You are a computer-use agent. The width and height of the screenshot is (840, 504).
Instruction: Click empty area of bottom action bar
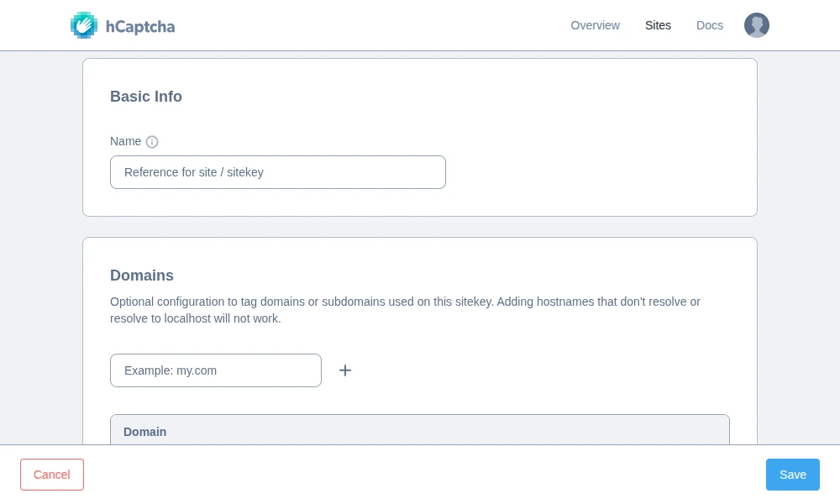tap(420, 475)
